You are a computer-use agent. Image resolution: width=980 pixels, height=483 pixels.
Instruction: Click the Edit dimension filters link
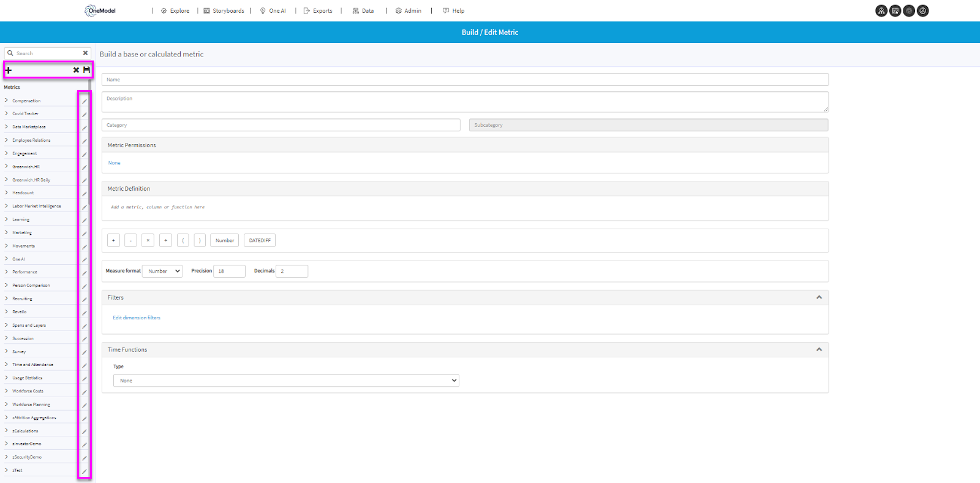137,318
